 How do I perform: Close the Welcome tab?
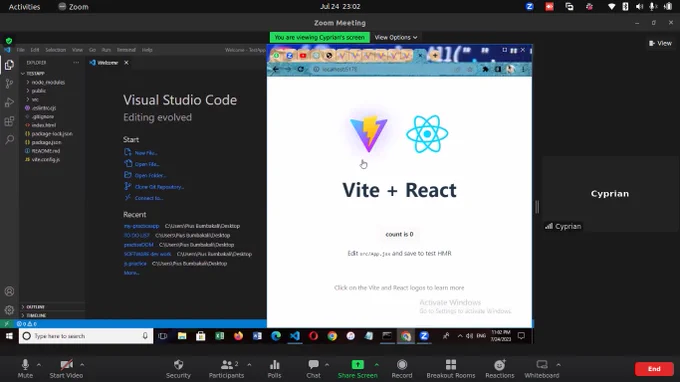tap(126, 63)
